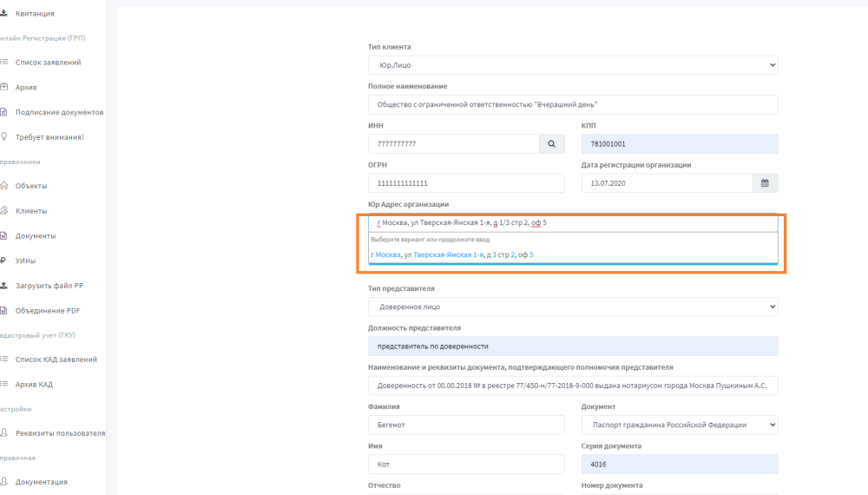Screen dimensions: 868x495
Task: Open Подписание документов page
Action: (59, 112)
